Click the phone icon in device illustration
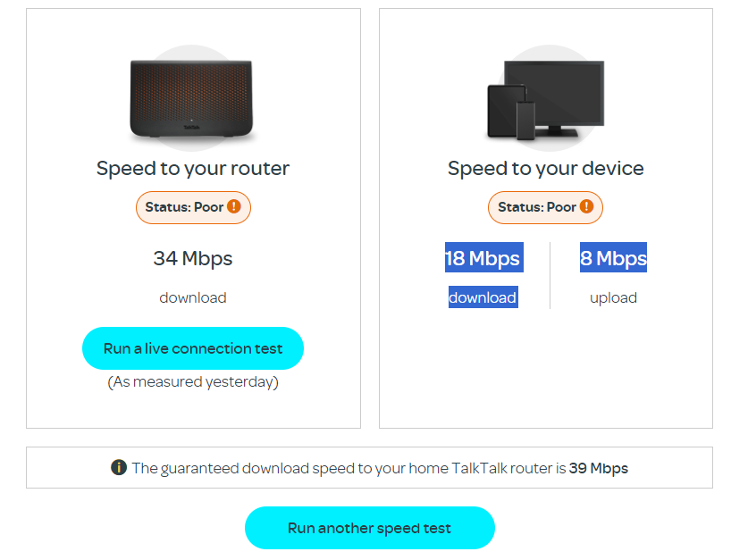Image resolution: width=731 pixels, height=560 pixels. (x=526, y=121)
